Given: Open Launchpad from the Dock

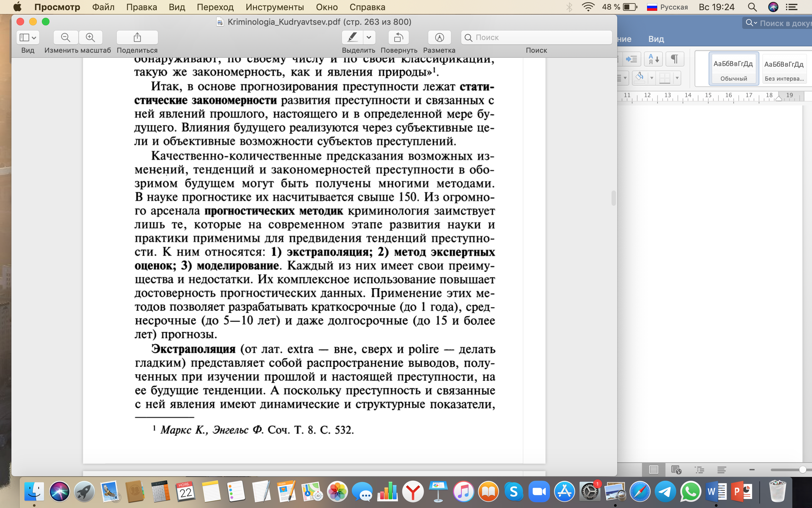Looking at the screenshot, I should click(x=84, y=491).
